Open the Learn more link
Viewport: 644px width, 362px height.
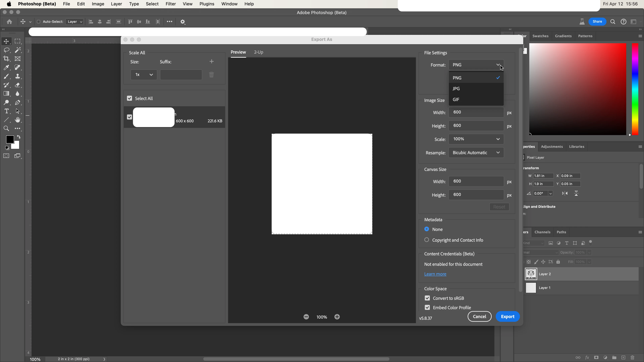click(435, 274)
